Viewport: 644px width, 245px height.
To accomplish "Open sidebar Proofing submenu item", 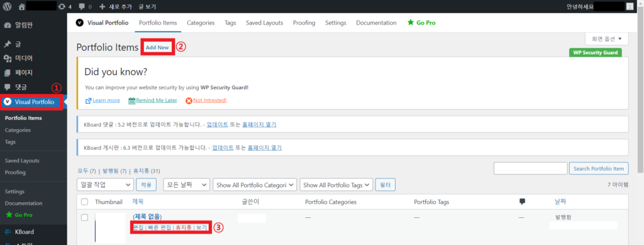I will 15,172.
